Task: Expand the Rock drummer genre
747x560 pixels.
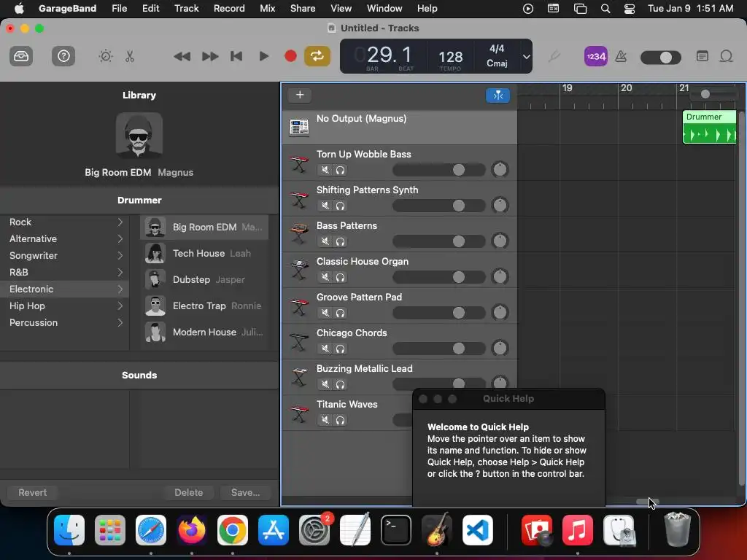Action: [x=120, y=222]
